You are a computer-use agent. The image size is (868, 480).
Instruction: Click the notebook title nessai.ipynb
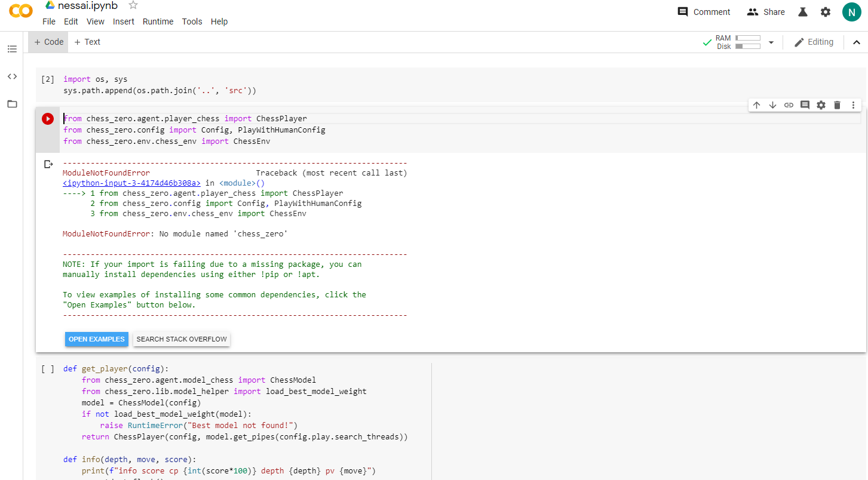[x=88, y=5]
